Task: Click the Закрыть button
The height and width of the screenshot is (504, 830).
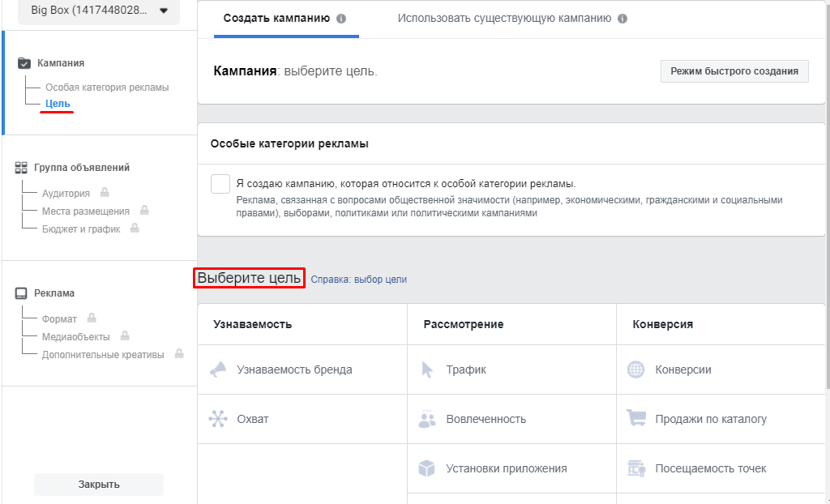Action: (x=98, y=484)
